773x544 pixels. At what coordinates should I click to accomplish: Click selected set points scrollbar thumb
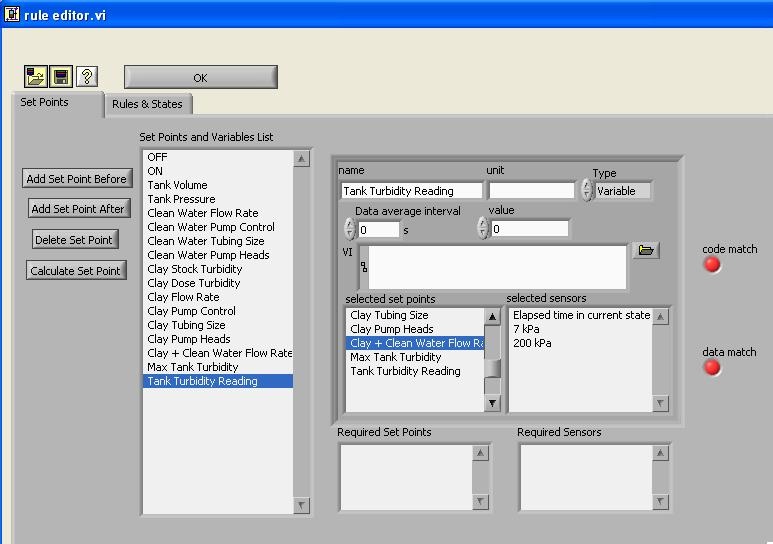pos(492,368)
